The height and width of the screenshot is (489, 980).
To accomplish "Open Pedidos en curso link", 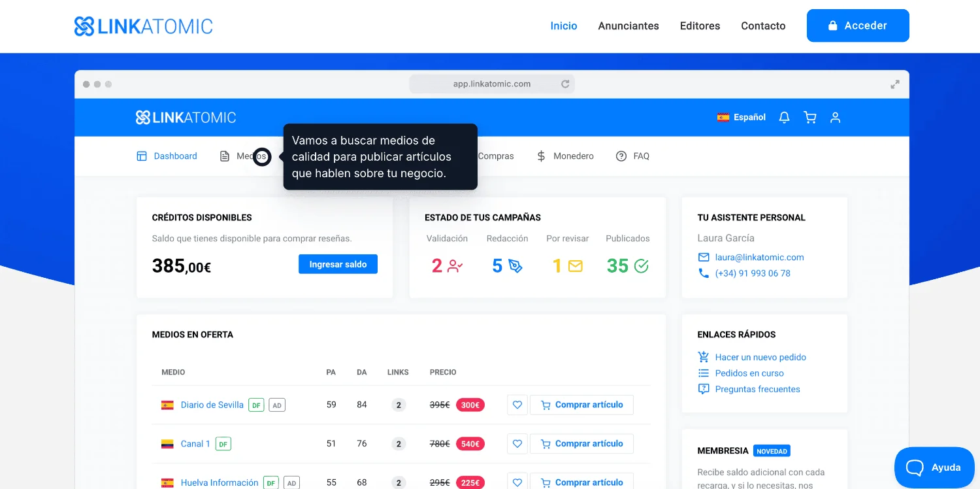I will (749, 373).
